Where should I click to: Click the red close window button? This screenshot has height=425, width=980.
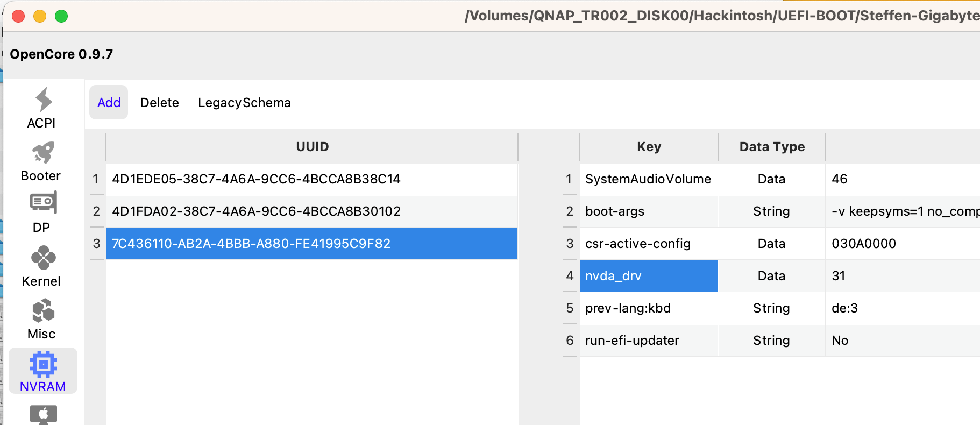point(19,16)
